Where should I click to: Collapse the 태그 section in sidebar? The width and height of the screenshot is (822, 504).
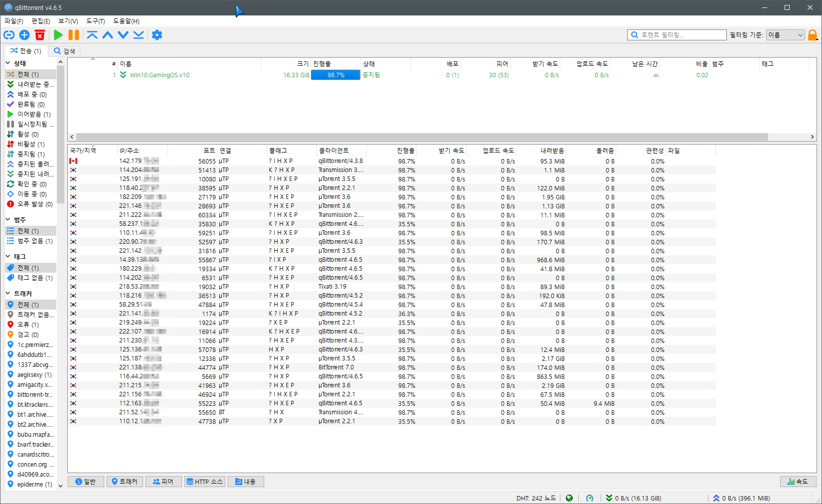pyautogui.click(x=8, y=257)
